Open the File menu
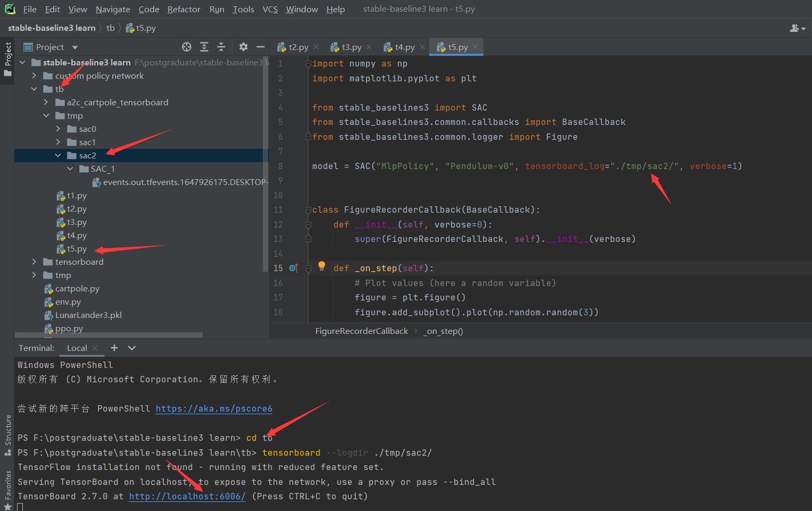 pos(30,9)
